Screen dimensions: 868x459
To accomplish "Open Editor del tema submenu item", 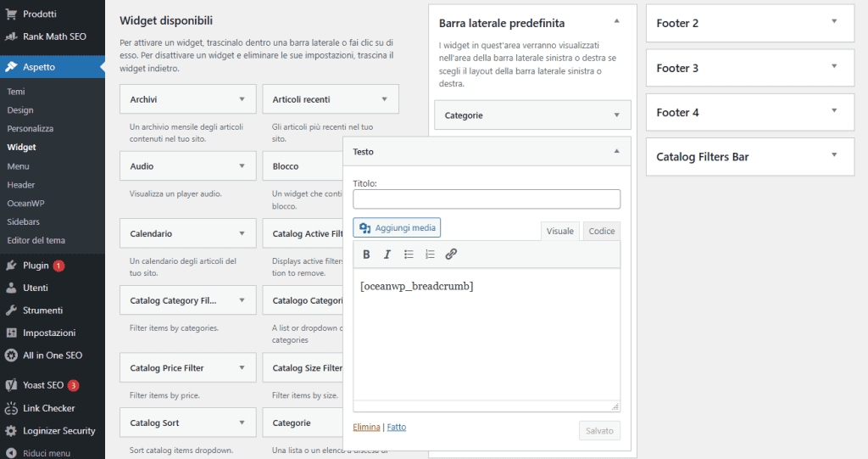I will [36, 241].
